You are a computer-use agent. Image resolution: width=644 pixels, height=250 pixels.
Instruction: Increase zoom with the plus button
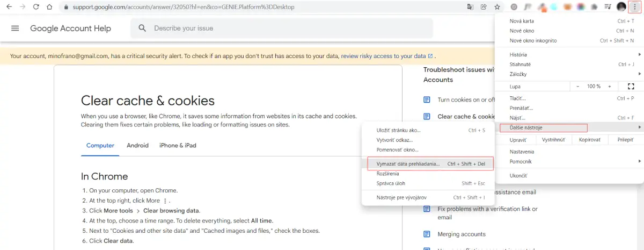[610, 87]
